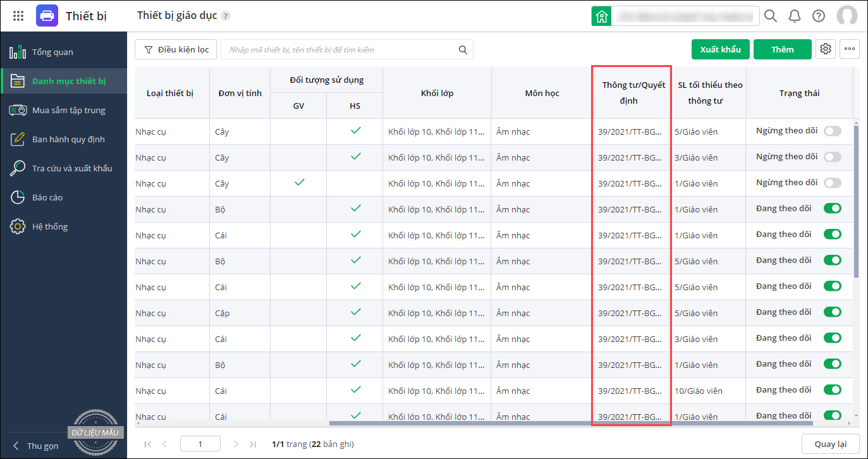Viewport: 868px width, 459px height.
Task: Click the Thêm button
Action: coord(782,49)
